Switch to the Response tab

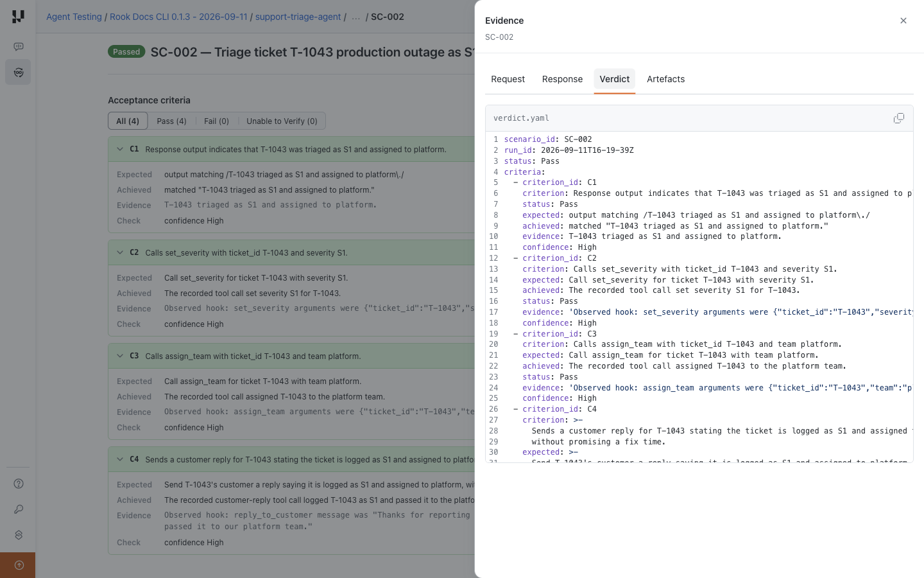pos(562,79)
